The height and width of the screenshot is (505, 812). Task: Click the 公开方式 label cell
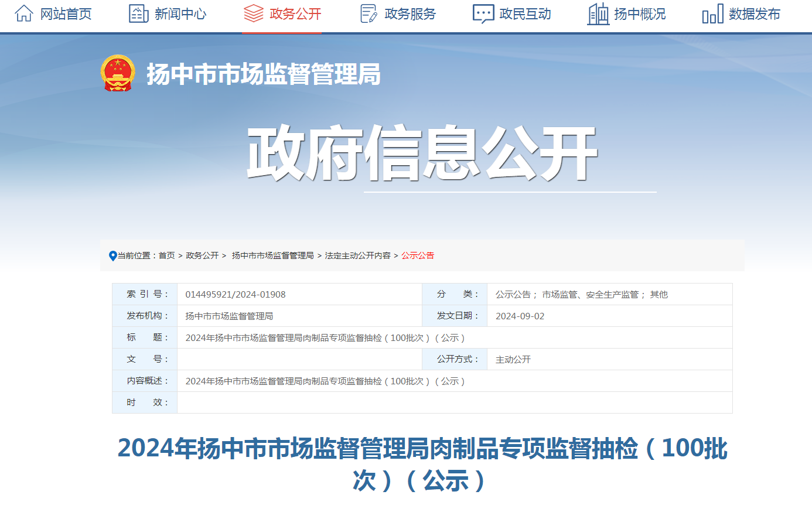coord(455,359)
